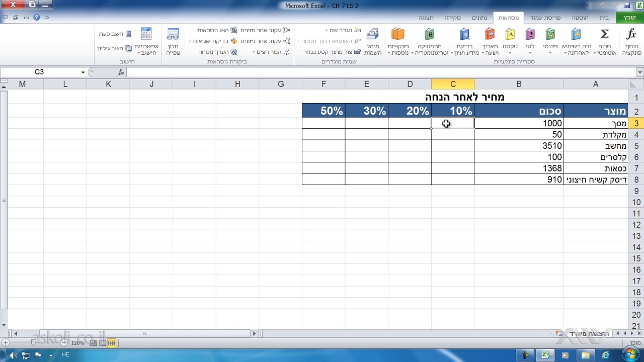Open Excel Help question mark icon
This screenshot has height=362, width=644.
click(36, 18)
